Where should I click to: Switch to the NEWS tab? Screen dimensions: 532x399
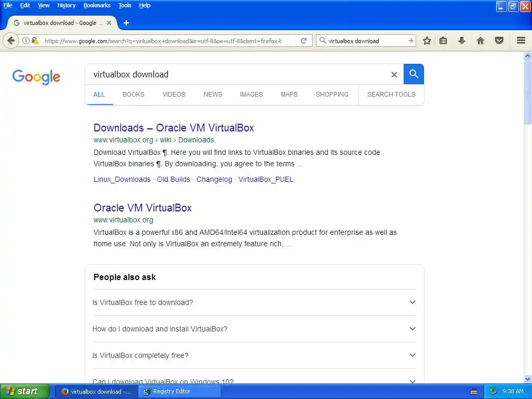click(212, 95)
